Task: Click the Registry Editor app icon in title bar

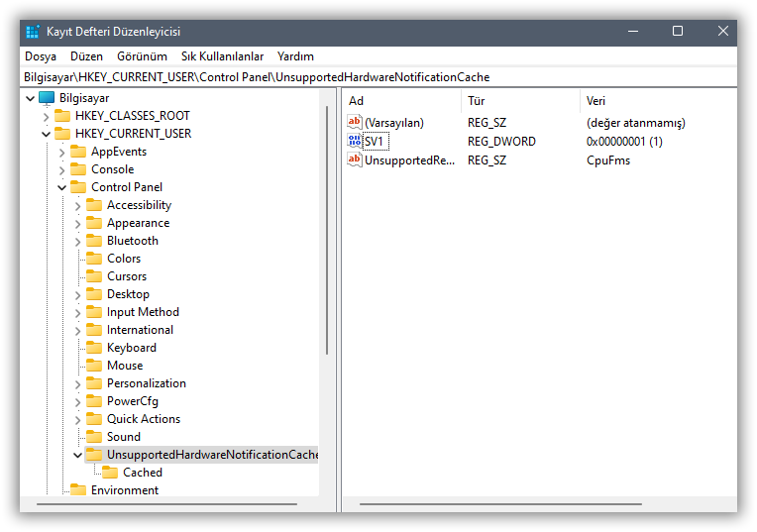Action: 33,32
